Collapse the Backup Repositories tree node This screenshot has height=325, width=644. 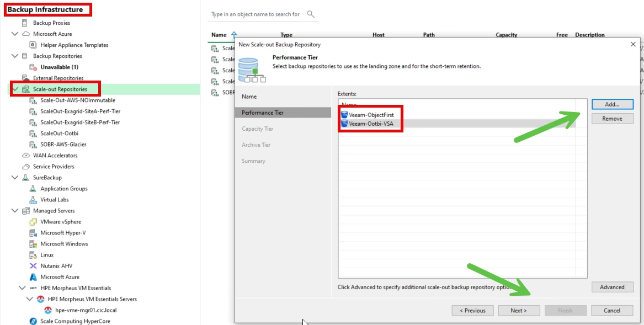15,56
